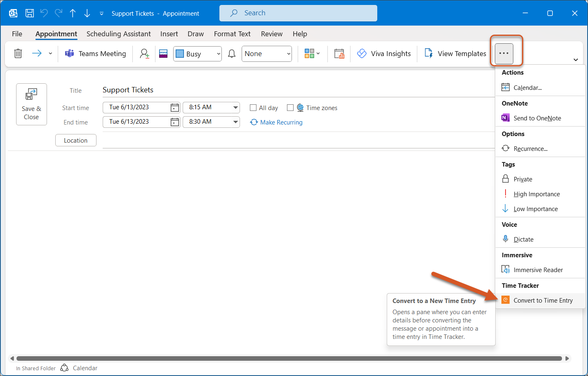Go to previous item with up arrow
588x376 pixels.
pyautogui.click(x=73, y=13)
